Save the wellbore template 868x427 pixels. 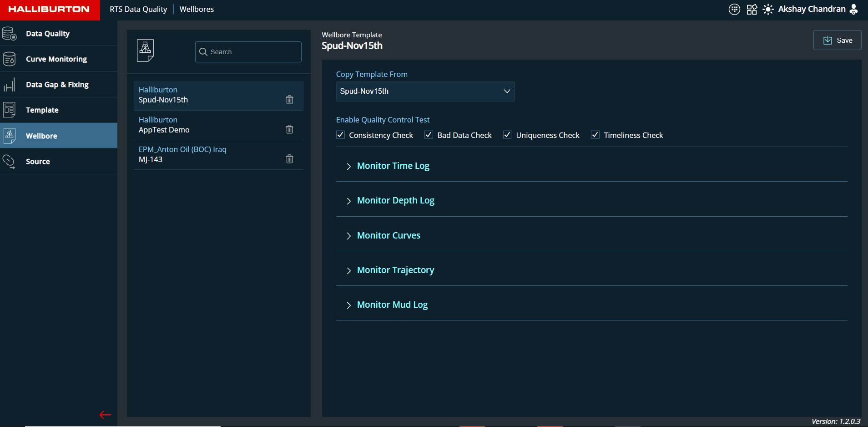tap(837, 41)
